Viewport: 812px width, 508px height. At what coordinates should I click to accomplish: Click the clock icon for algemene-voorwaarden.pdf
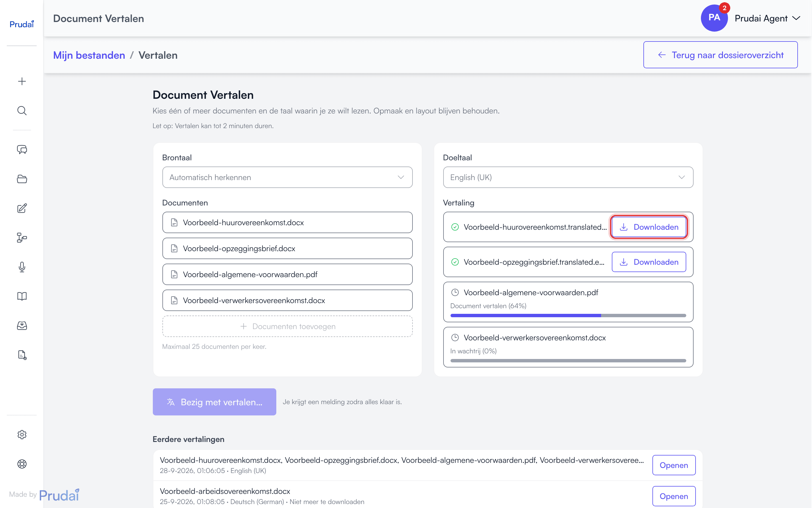pos(455,292)
